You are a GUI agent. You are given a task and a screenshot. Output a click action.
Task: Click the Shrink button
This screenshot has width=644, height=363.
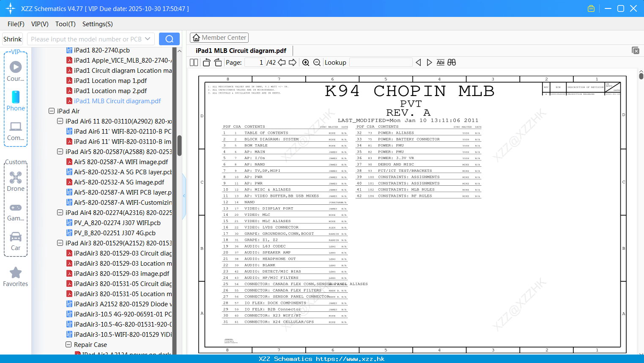click(x=13, y=39)
